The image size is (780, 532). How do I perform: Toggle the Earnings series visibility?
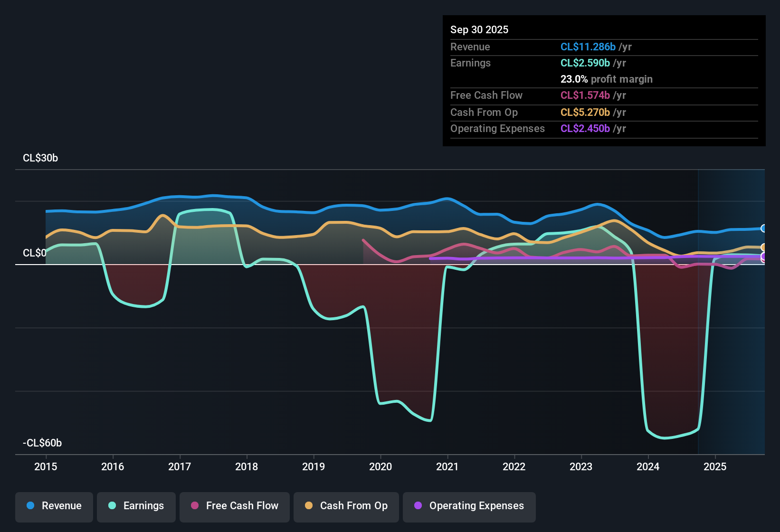pyautogui.click(x=136, y=506)
